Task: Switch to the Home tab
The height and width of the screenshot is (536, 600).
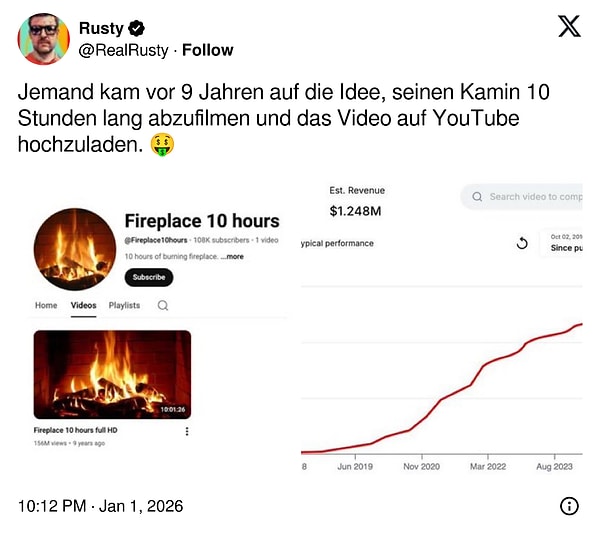Action: pyautogui.click(x=46, y=306)
